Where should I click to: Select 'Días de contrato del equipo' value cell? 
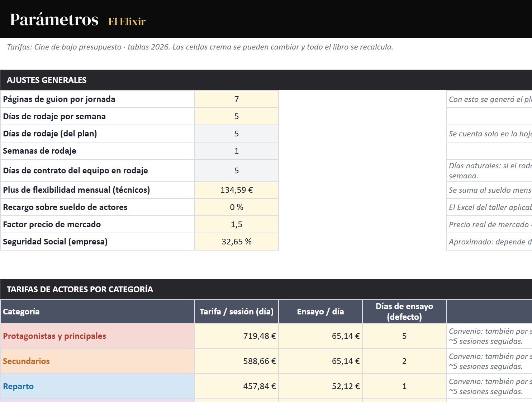click(237, 170)
